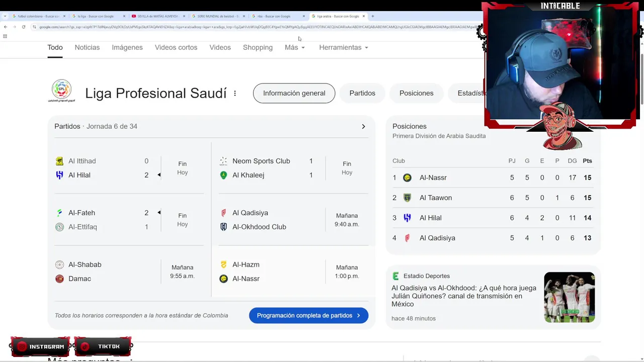The image size is (644, 362).
Task: Click Al Qadisiya crest in standings
Action: pos(408,238)
